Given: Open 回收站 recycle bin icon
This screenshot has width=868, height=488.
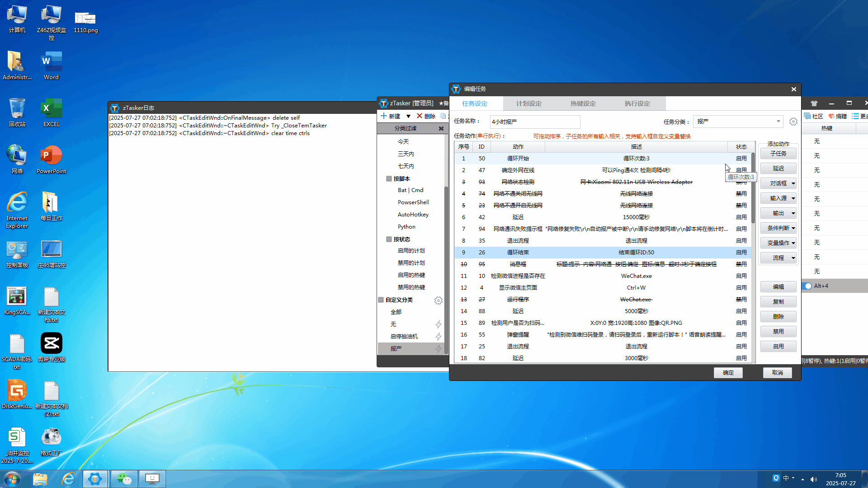Looking at the screenshot, I should click(17, 113).
